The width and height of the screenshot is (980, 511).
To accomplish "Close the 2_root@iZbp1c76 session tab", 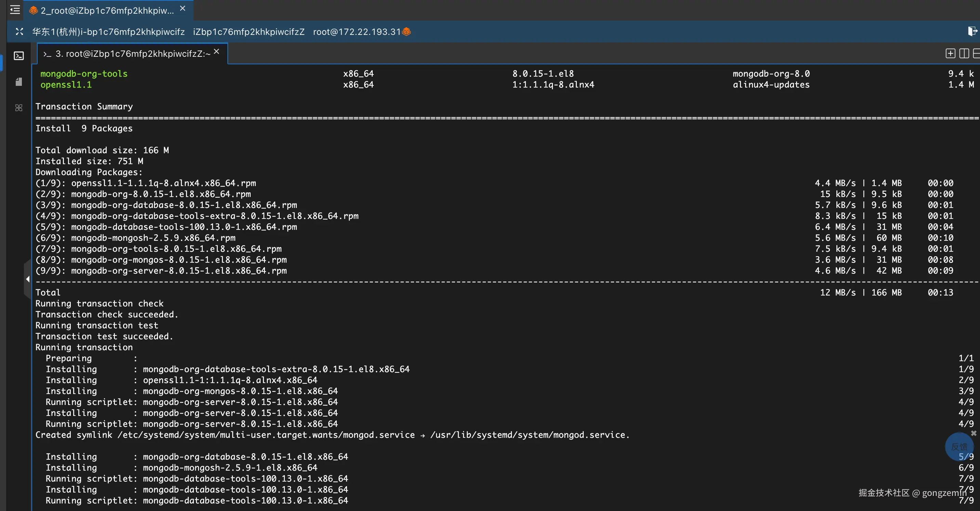I will tap(183, 8).
